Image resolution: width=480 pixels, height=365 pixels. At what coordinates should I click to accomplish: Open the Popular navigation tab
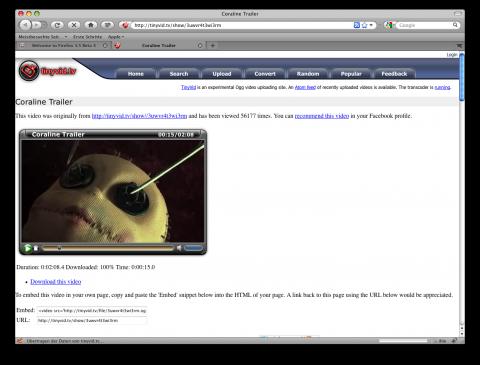pos(351,74)
